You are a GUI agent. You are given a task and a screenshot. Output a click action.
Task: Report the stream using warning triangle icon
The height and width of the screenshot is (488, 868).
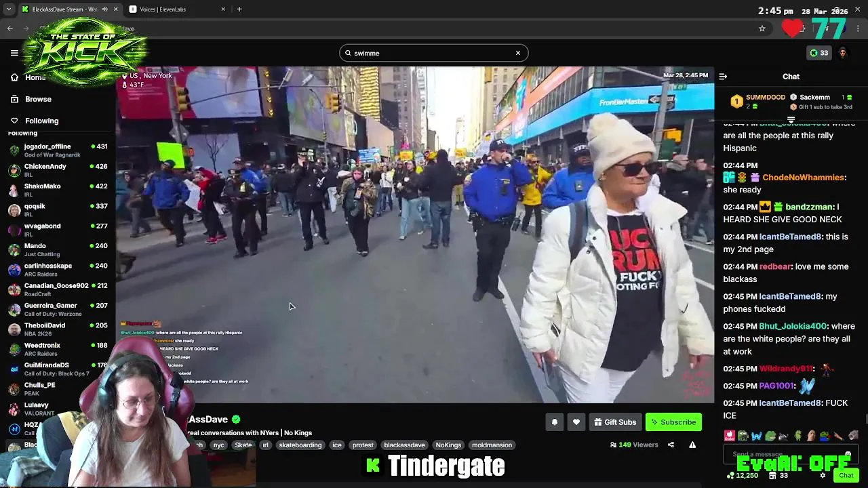692,445
